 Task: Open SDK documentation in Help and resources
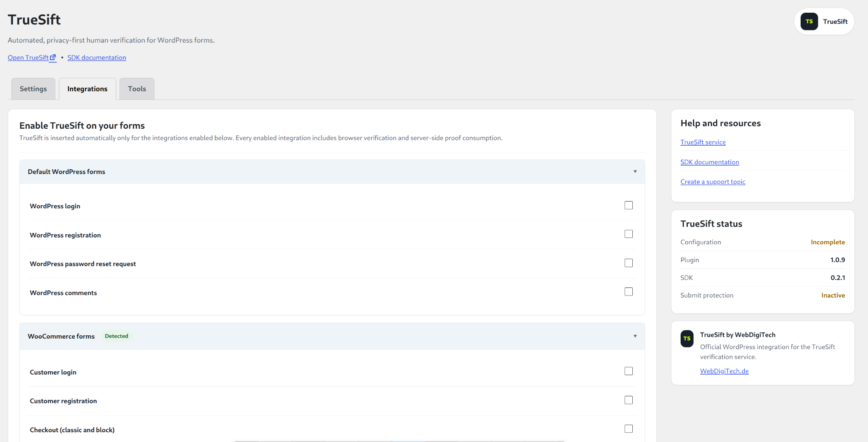click(710, 162)
